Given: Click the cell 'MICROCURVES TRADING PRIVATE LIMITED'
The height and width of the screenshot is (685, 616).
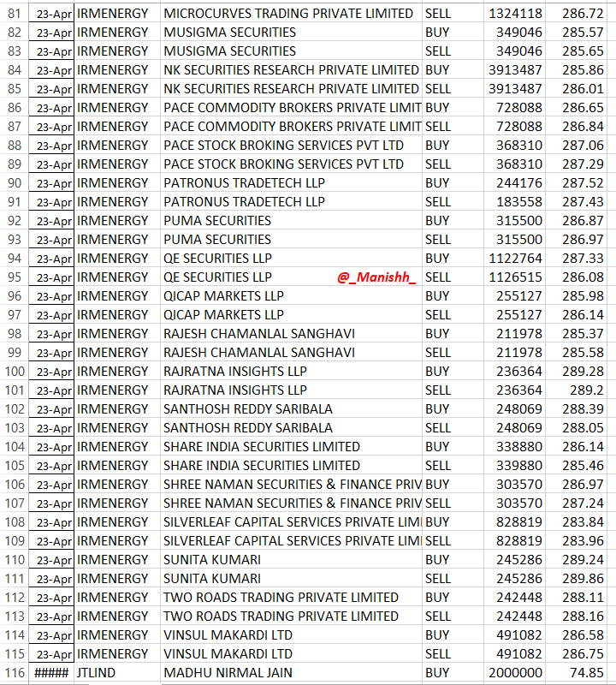Looking at the screenshot, I should click(x=291, y=14).
